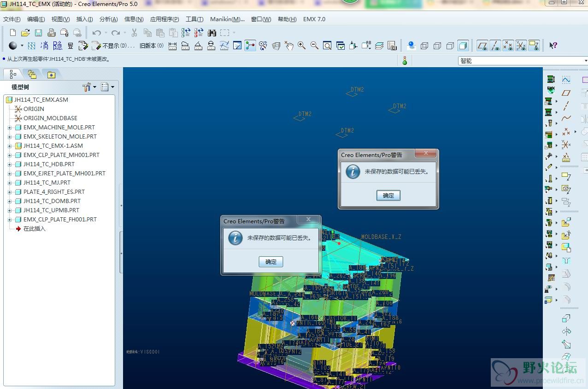The height and width of the screenshot is (389, 588).
Task: Select the Datum Plane tool
Action: [566, 93]
